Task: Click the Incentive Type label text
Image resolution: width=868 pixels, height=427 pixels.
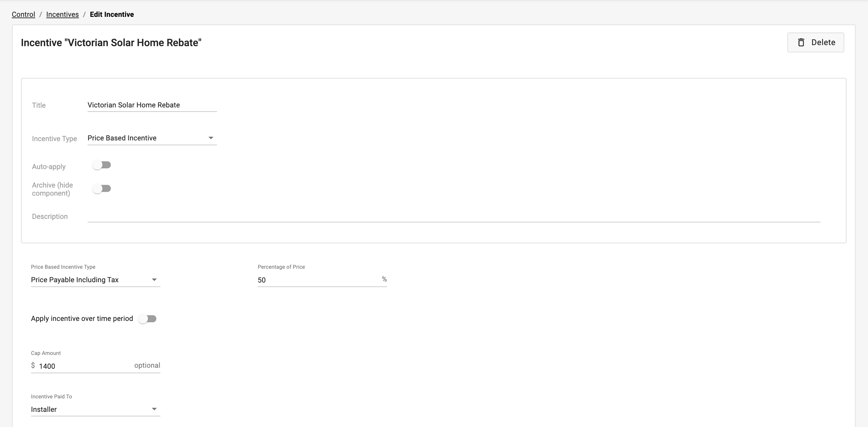Action: (x=54, y=139)
